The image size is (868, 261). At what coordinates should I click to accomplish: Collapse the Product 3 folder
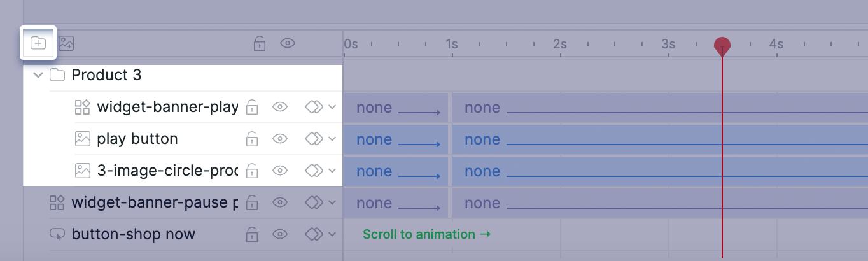38,75
